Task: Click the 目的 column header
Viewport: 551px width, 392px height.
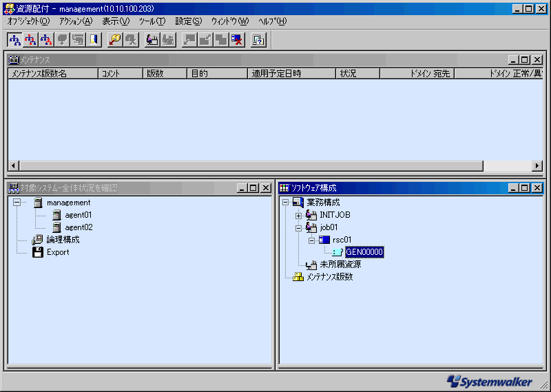Action: [x=217, y=74]
